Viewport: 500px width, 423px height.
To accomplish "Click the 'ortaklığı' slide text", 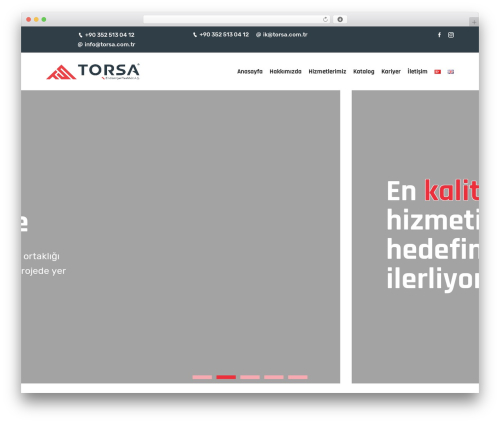I will tap(41, 256).
